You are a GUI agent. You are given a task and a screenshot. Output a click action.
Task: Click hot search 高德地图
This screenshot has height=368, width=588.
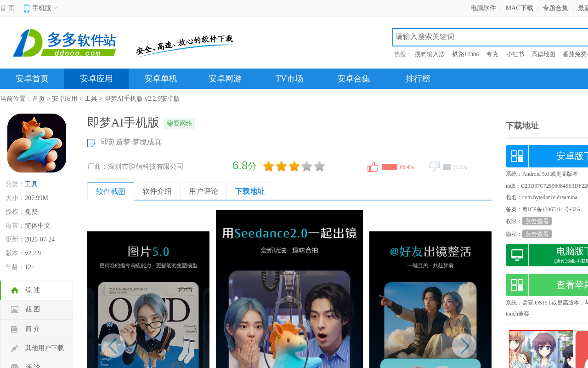click(x=543, y=54)
